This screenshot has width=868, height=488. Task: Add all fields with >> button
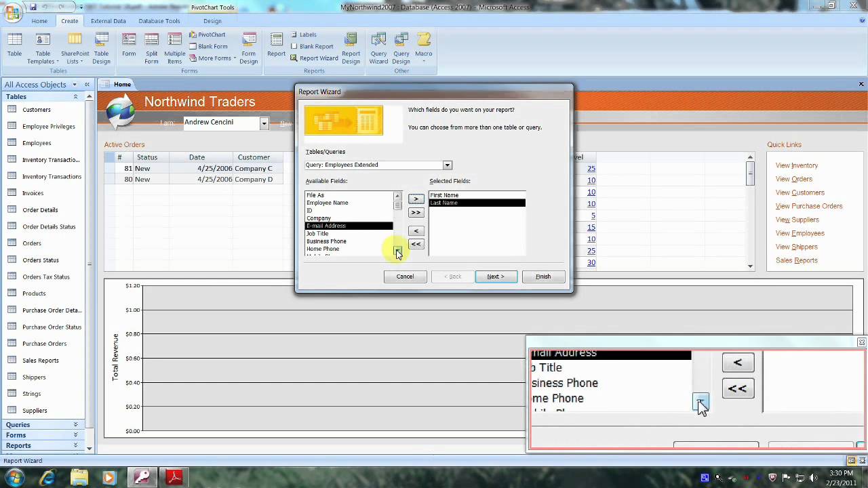coord(416,212)
